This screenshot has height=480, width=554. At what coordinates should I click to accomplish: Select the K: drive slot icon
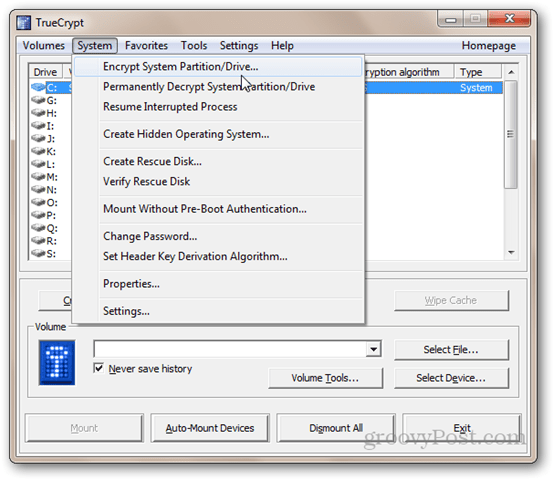(x=38, y=151)
